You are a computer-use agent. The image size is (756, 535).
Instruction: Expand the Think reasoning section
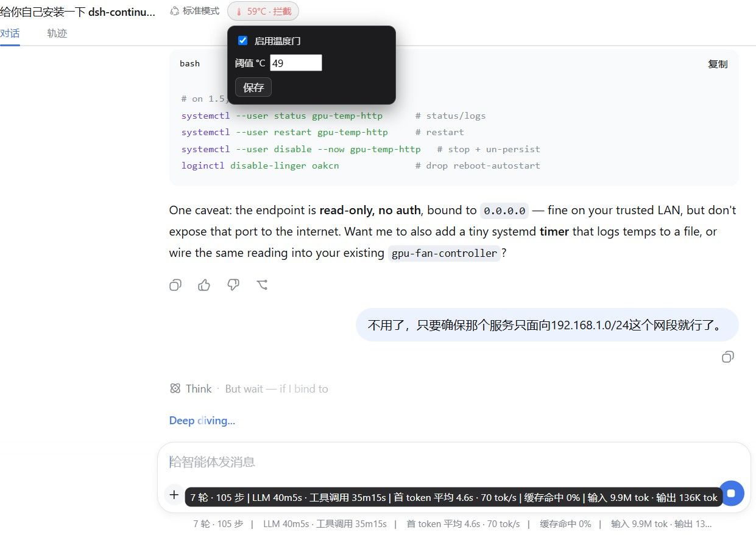pyautogui.click(x=249, y=389)
